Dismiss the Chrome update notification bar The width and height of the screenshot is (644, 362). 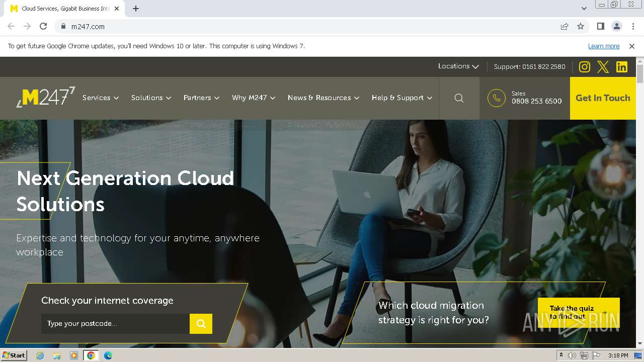632,46
